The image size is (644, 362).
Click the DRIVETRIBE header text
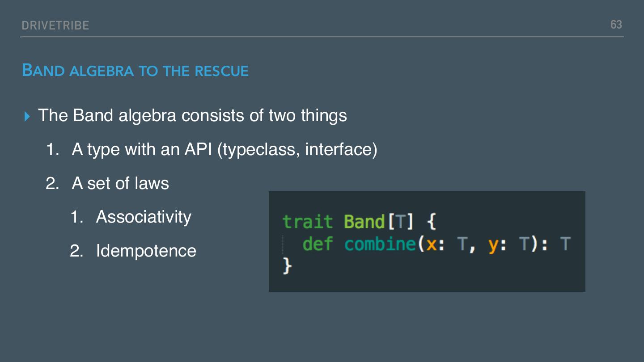(55, 25)
